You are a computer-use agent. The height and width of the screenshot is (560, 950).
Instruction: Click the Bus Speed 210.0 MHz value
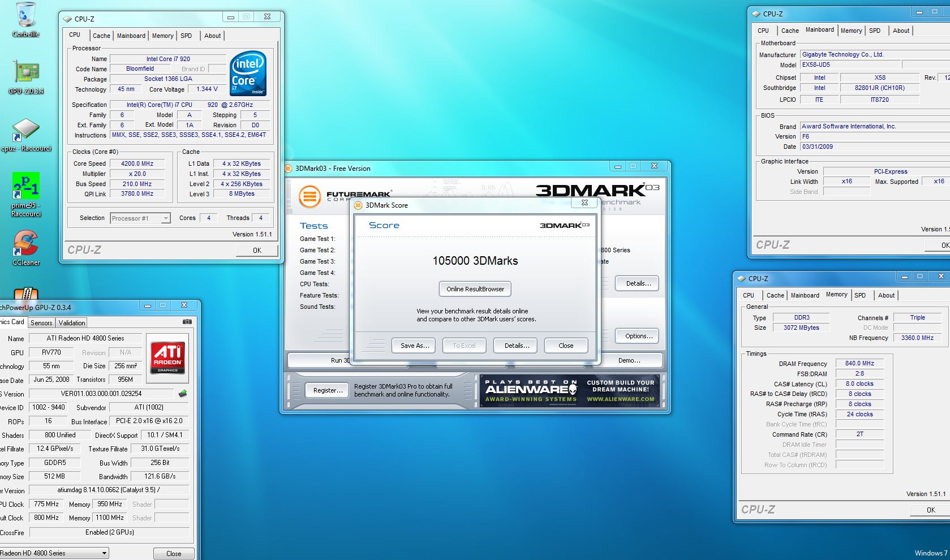(137, 184)
